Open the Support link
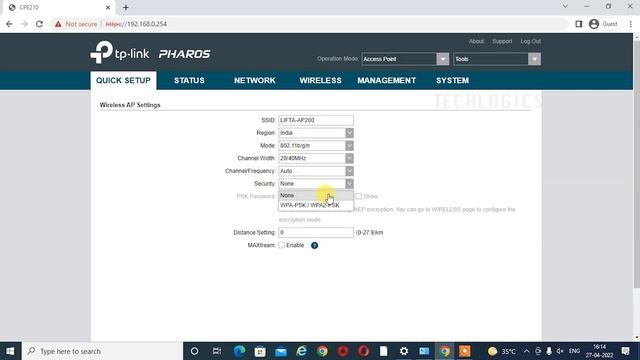Image resolution: width=640 pixels, height=360 pixels. [502, 41]
